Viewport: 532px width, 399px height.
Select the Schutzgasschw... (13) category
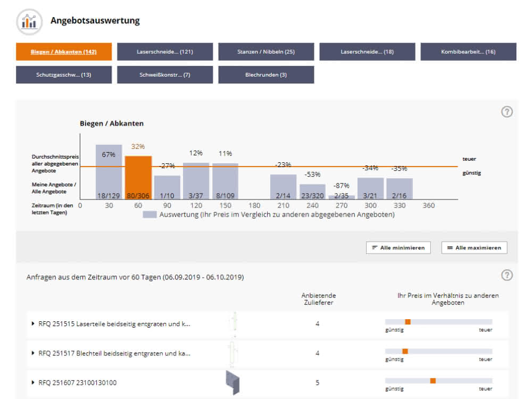[x=64, y=74]
